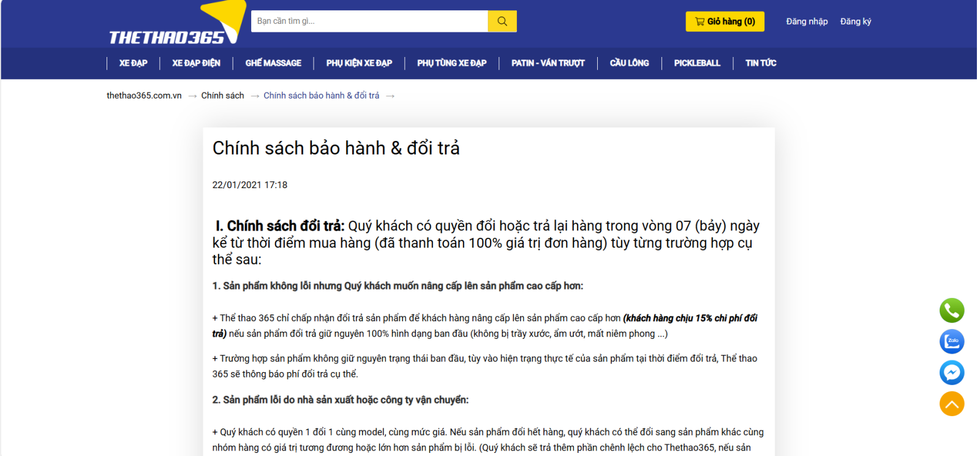The height and width of the screenshot is (456, 980).
Task: Click the yellow search magnifier button
Action: click(x=502, y=21)
